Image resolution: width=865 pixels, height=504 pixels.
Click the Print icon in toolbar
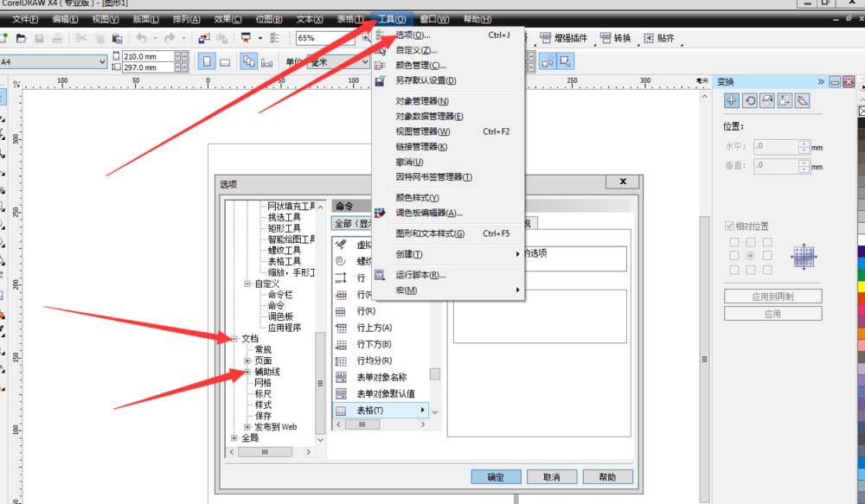[57, 38]
